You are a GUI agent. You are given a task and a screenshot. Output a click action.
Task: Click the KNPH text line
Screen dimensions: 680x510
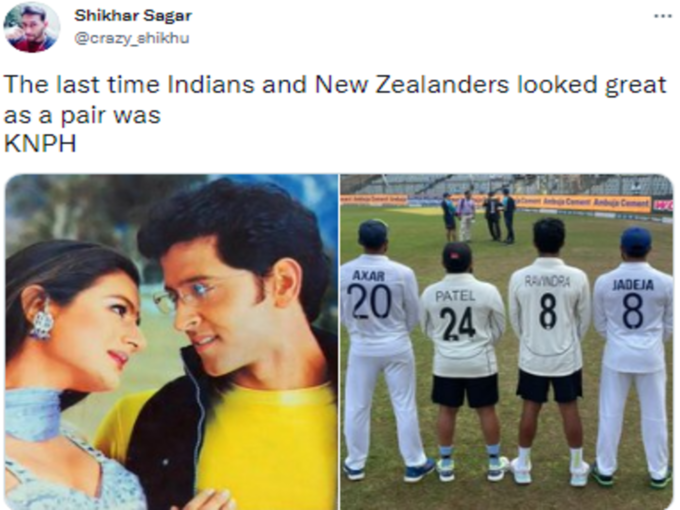(40, 144)
